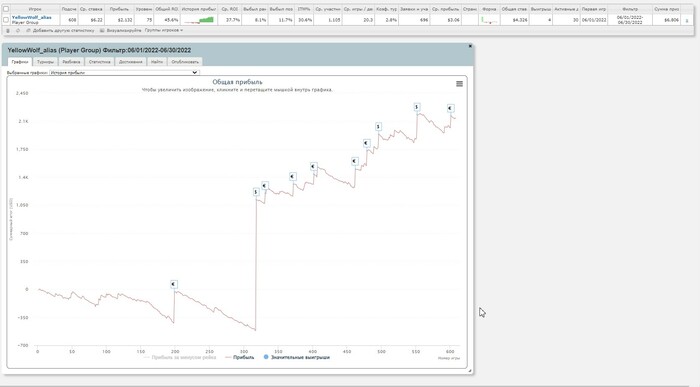Click the euro marker just right of the big jump
This screenshot has height=387, width=700.
(265, 186)
